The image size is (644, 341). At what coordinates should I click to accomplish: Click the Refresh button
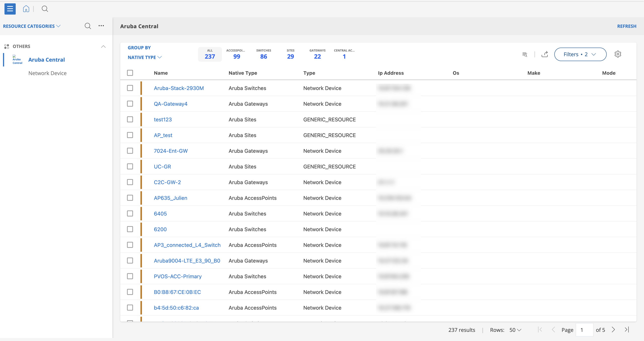pos(627,26)
